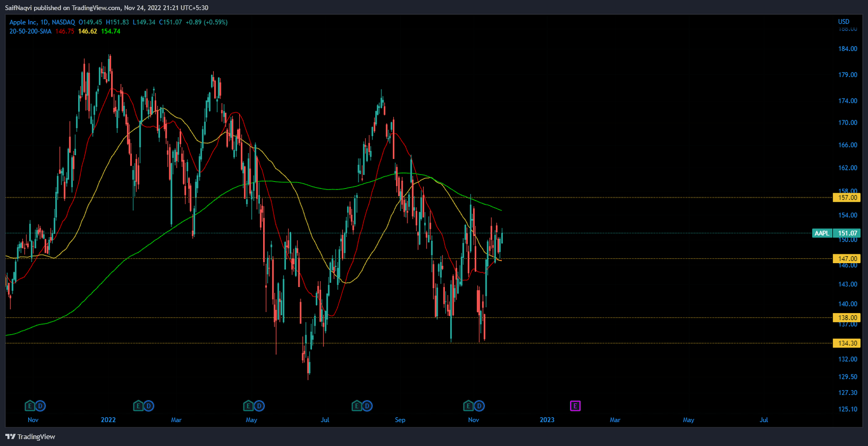This screenshot has width=868, height=446.
Task: Click the dividend D marker above the Nov 2022 label
Action: [x=479, y=406]
